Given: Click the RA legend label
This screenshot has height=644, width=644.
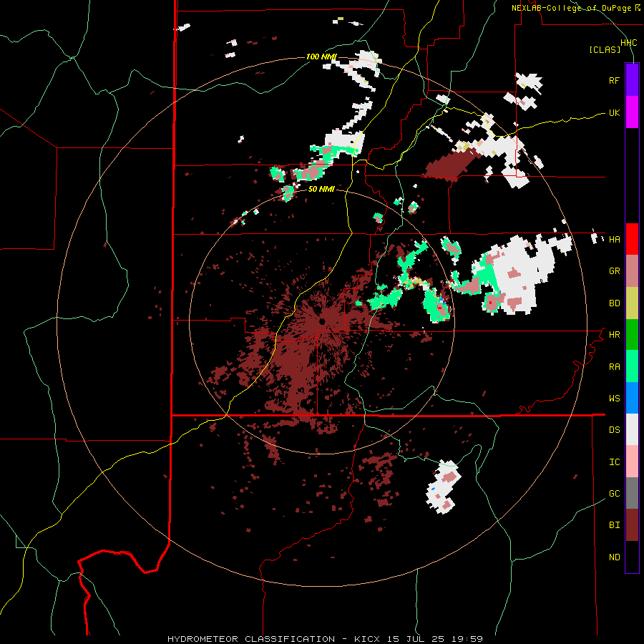Looking at the screenshot, I should point(614,367).
